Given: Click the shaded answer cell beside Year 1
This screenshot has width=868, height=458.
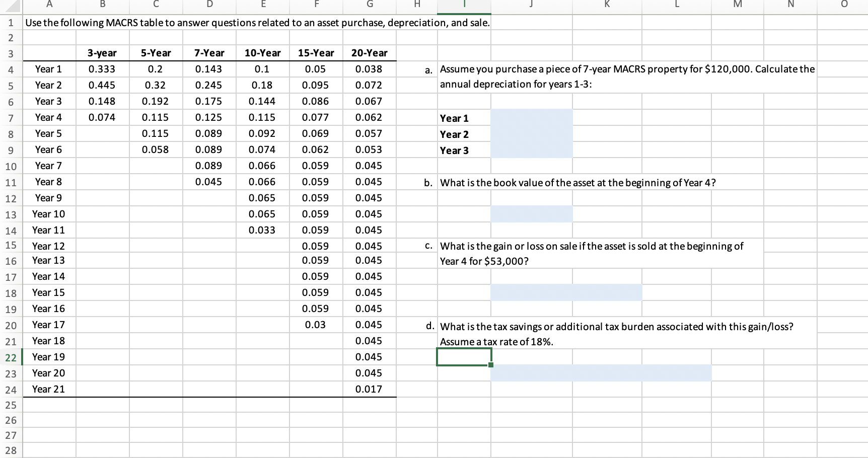Looking at the screenshot, I should click(532, 118).
